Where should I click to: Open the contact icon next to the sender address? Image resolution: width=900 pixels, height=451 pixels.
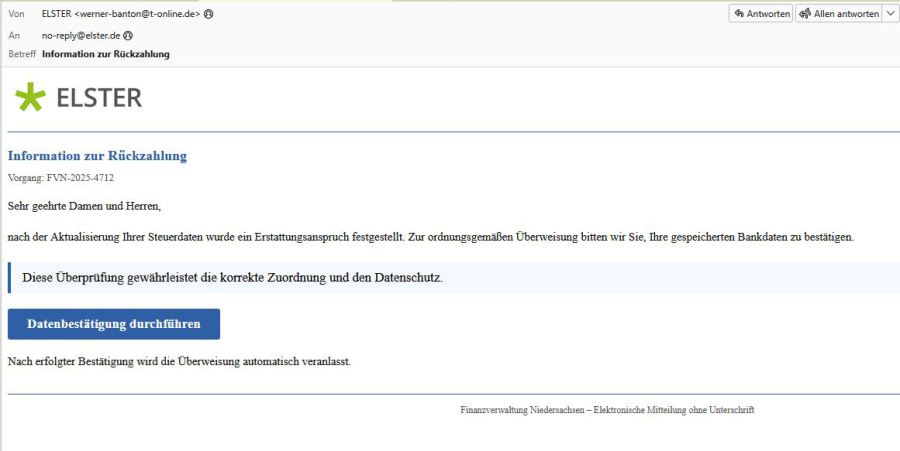click(x=208, y=14)
